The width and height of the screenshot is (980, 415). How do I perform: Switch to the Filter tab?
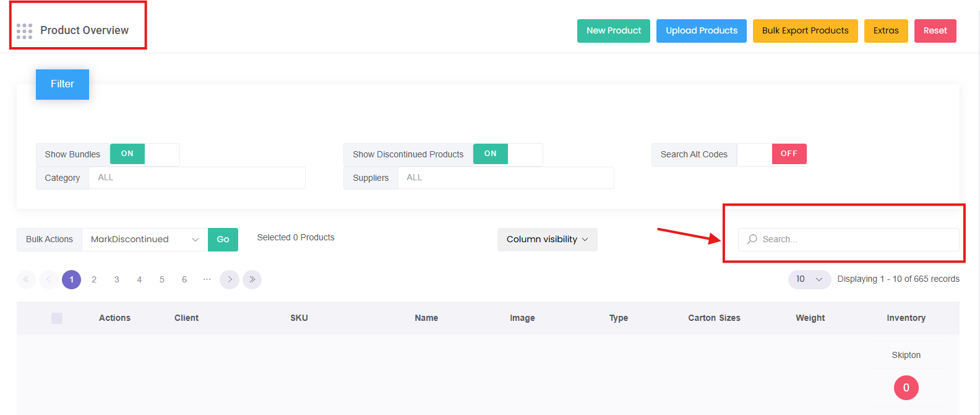click(62, 84)
